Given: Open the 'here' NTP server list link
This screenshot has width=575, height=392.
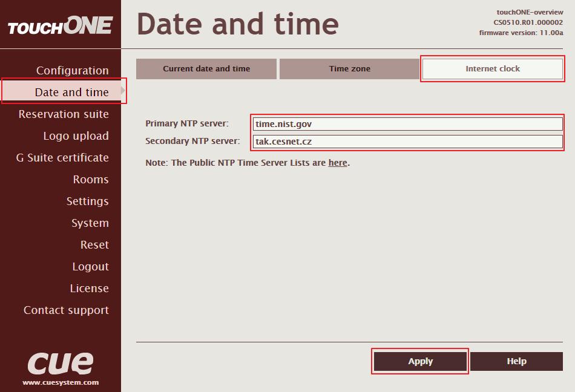Looking at the screenshot, I should click(337, 163).
